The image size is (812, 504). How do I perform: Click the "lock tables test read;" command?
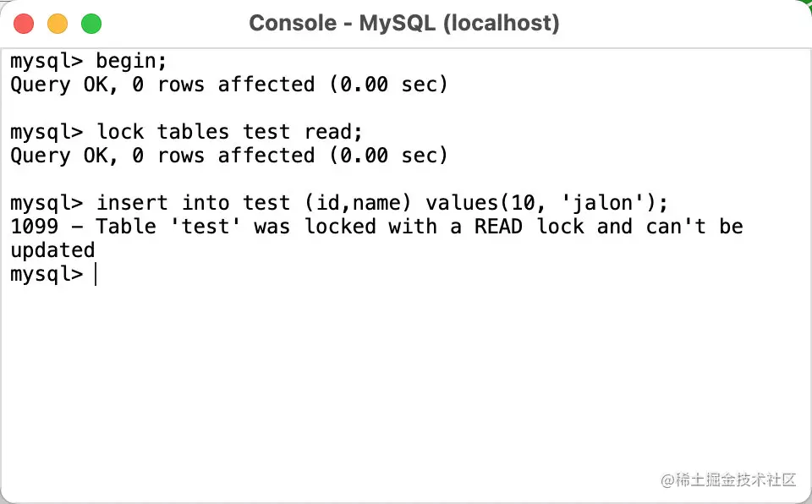229,132
